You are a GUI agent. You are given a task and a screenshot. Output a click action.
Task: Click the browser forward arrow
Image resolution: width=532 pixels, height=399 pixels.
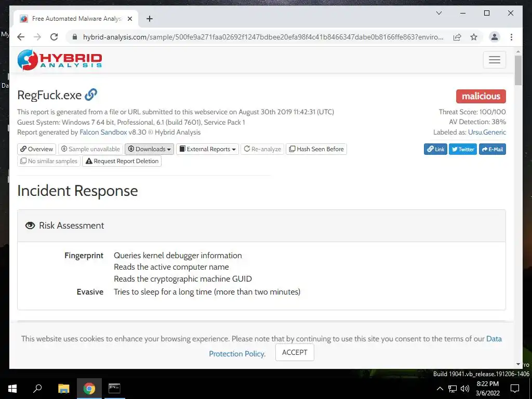click(x=37, y=37)
